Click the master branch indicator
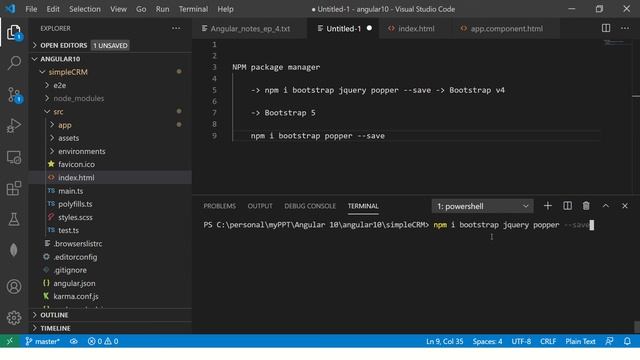Viewport: 640px width, 360px height. tap(42, 341)
